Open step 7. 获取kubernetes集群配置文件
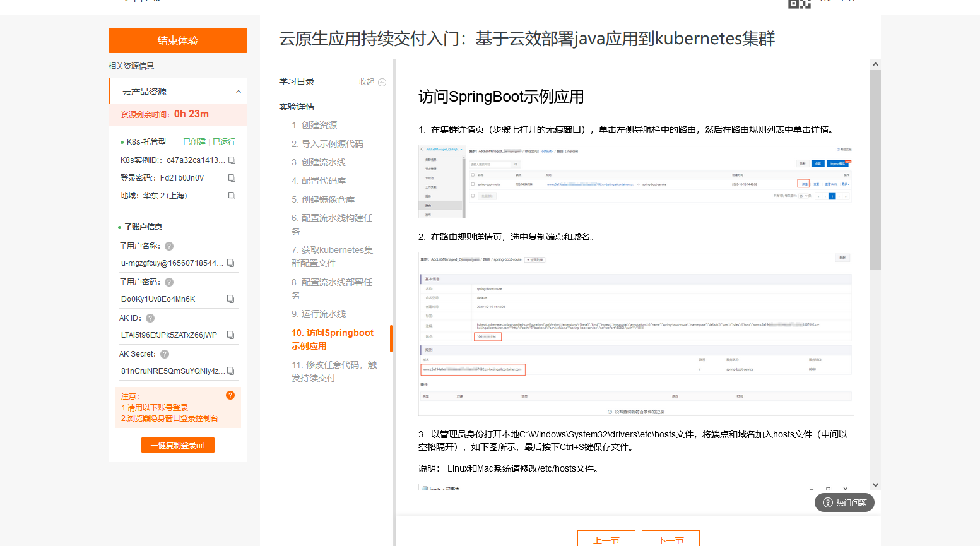The width and height of the screenshot is (980, 546). tap(332, 257)
